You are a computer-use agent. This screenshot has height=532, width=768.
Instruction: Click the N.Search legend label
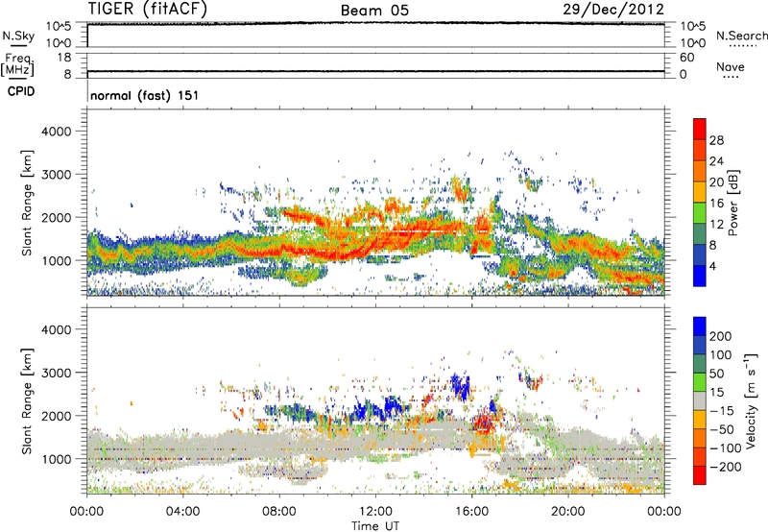(x=742, y=36)
